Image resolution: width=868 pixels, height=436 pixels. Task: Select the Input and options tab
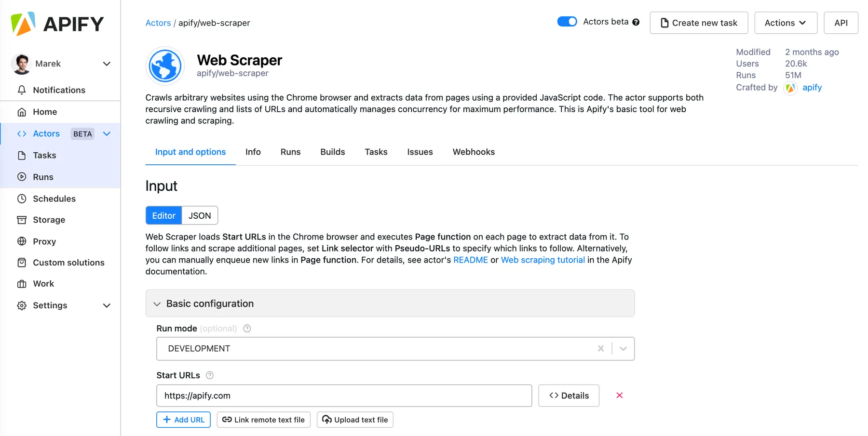click(x=190, y=152)
